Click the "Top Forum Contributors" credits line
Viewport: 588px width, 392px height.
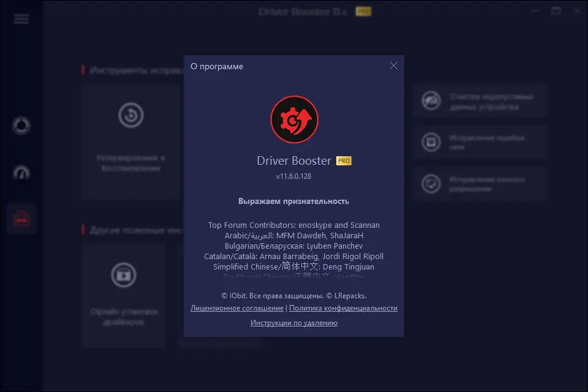[294, 225]
